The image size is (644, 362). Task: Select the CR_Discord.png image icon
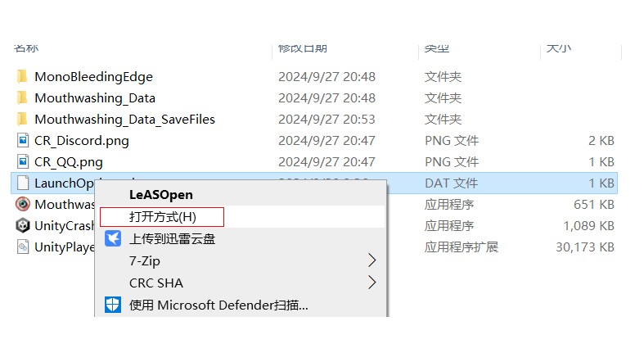click(23, 141)
